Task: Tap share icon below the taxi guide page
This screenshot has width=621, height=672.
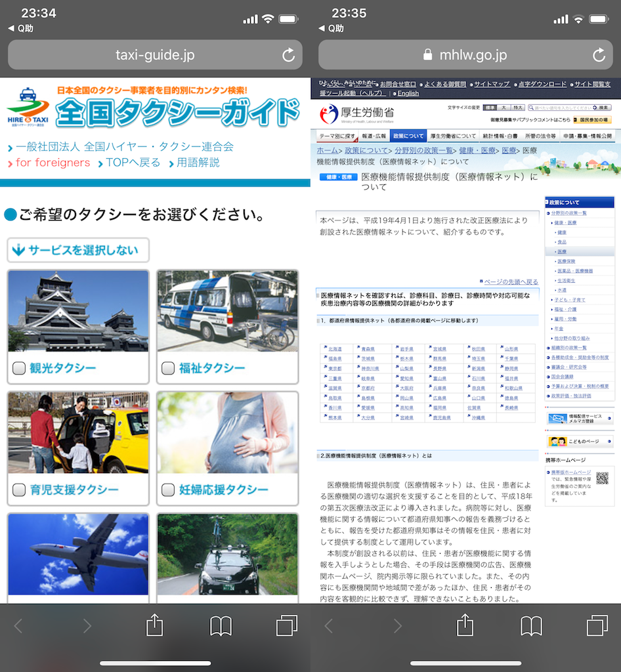Action: tap(154, 625)
